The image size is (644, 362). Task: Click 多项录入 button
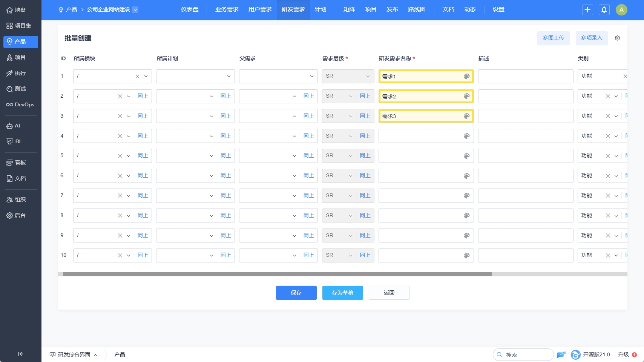coord(592,38)
